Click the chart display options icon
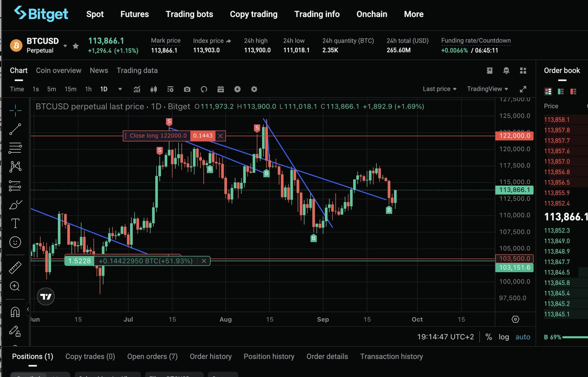This screenshot has width=588, height=377. [x=171, y=89]
